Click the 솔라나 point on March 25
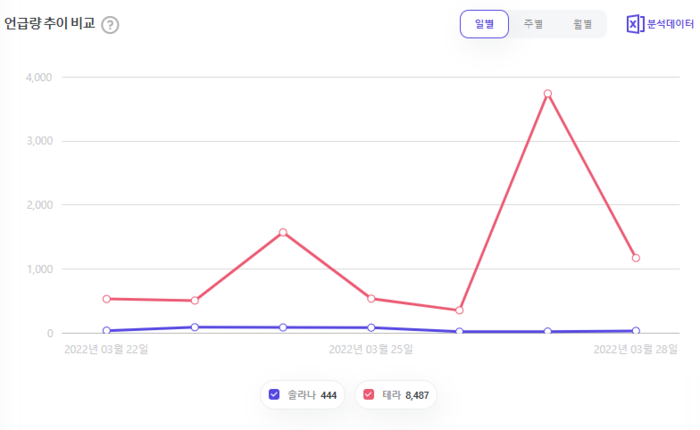 (371, 327)
